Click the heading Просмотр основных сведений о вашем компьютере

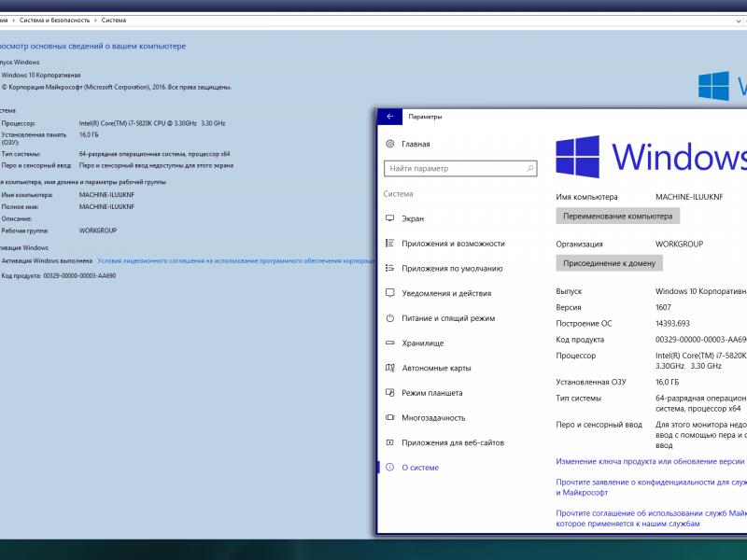[x=92, y=46]
